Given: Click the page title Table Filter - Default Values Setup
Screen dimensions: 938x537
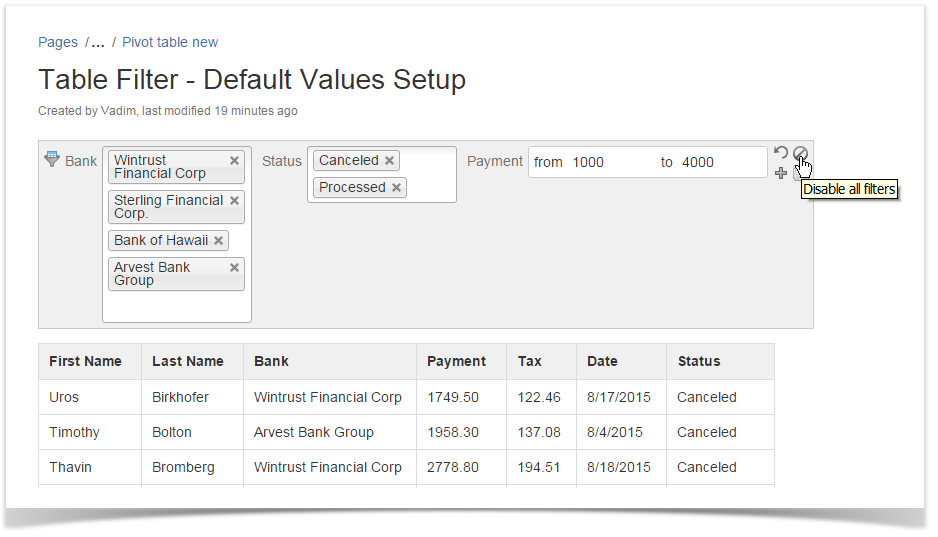Looking at the screenshot, I should (252, 80).
